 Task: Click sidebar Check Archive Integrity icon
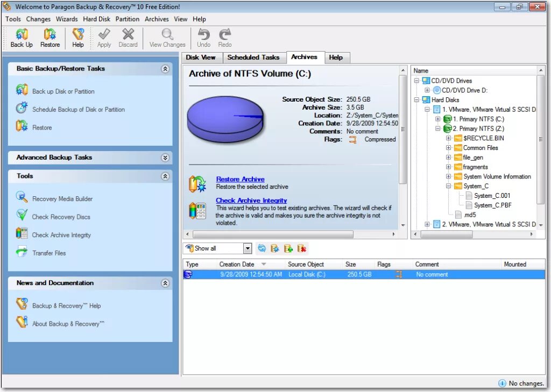pos(22,233)
